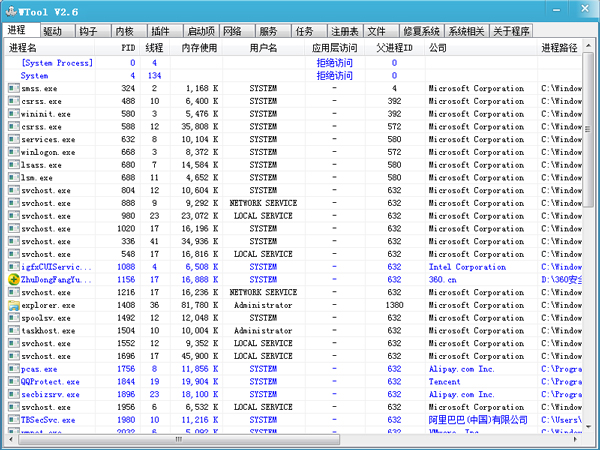
Task: Click PID 1408 of explorer.exe
Action: tap(126, 305)
